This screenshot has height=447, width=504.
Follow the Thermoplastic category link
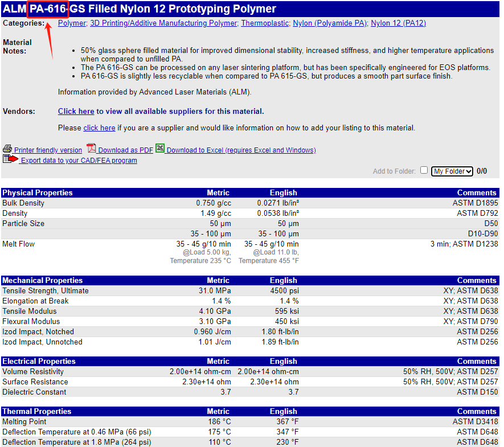point(265,23)
